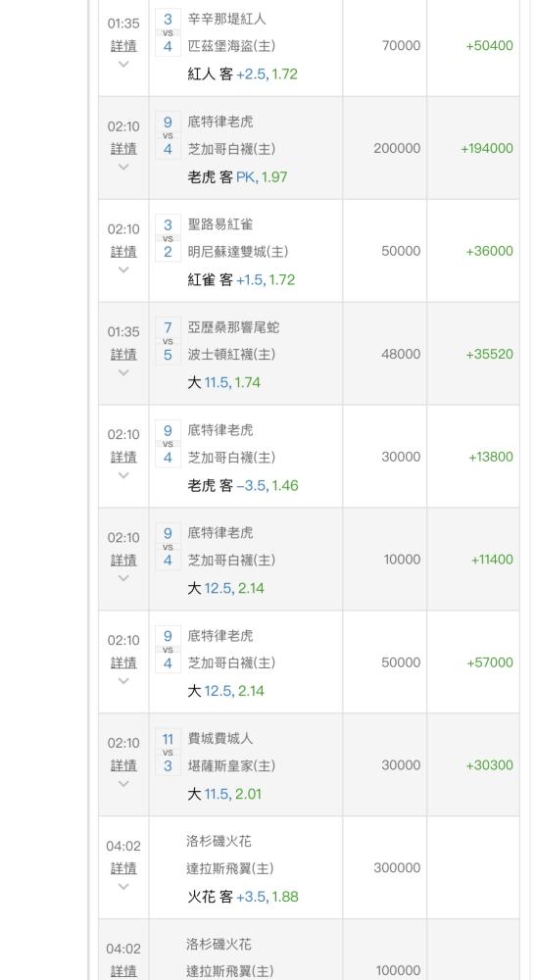The image size is (536, 980).
Task: Click the 9 vs 4 score badge in the 200000 bet row
Action: (x=168, y=135)
